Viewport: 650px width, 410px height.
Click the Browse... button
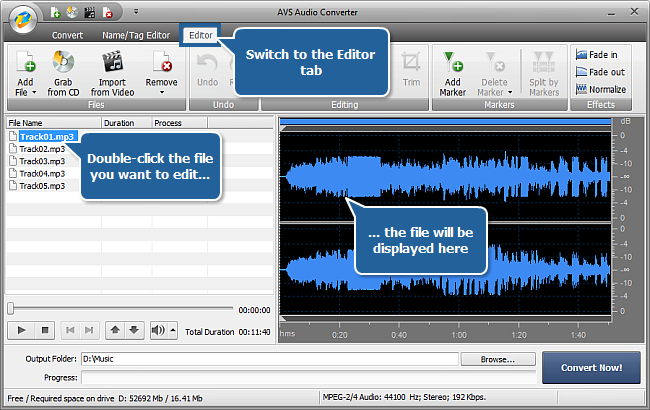498,359
